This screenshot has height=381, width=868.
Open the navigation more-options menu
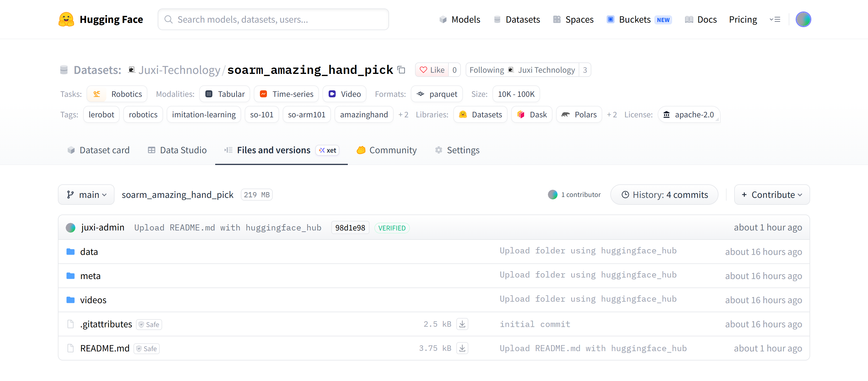775,19
